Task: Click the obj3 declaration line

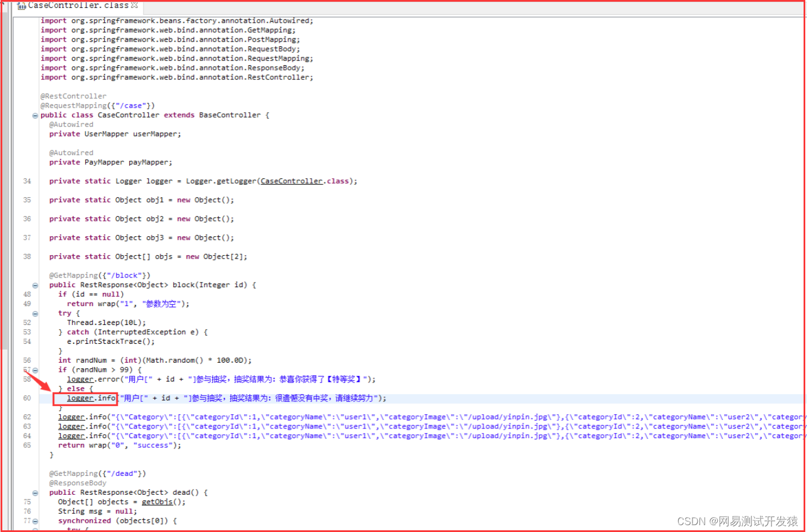Action: 142,238
